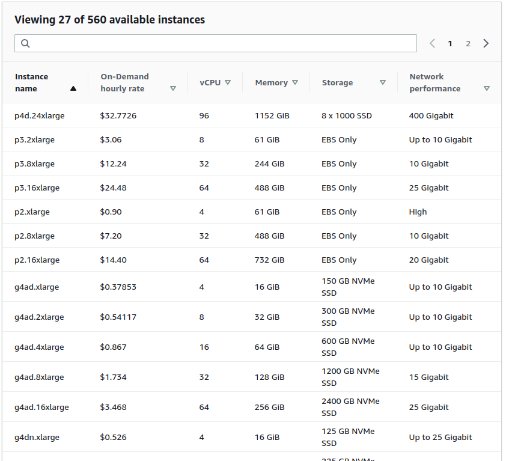Select the p4d.24xlarge instance row
This screenshot has width=512, height=461.
point(252,116)
